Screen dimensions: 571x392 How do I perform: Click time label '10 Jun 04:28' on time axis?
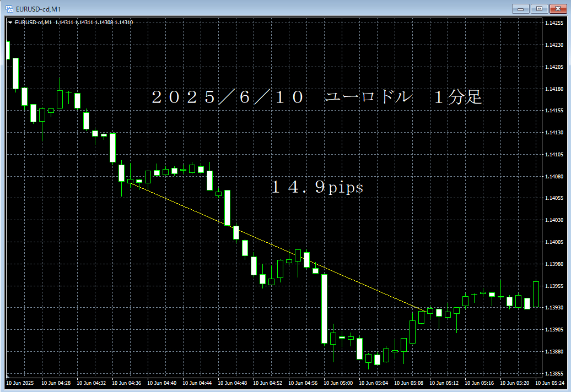click(x=56, y=383)
